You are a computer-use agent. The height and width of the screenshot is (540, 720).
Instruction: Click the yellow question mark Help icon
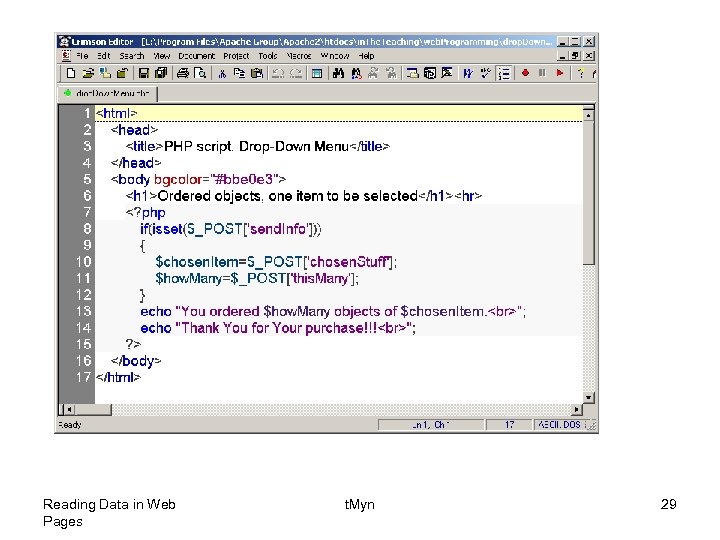pyautogui.click(x=581, y=73)
